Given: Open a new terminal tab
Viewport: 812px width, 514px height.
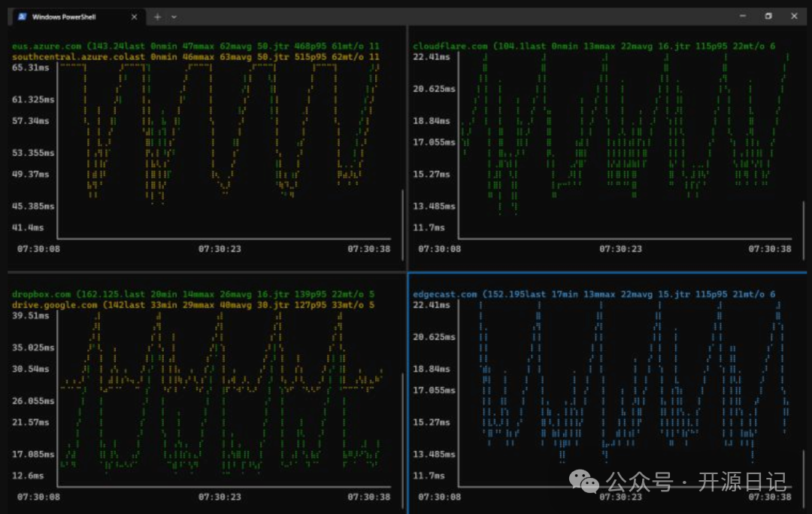Looking at the screenshot, I should pos(157,17).
